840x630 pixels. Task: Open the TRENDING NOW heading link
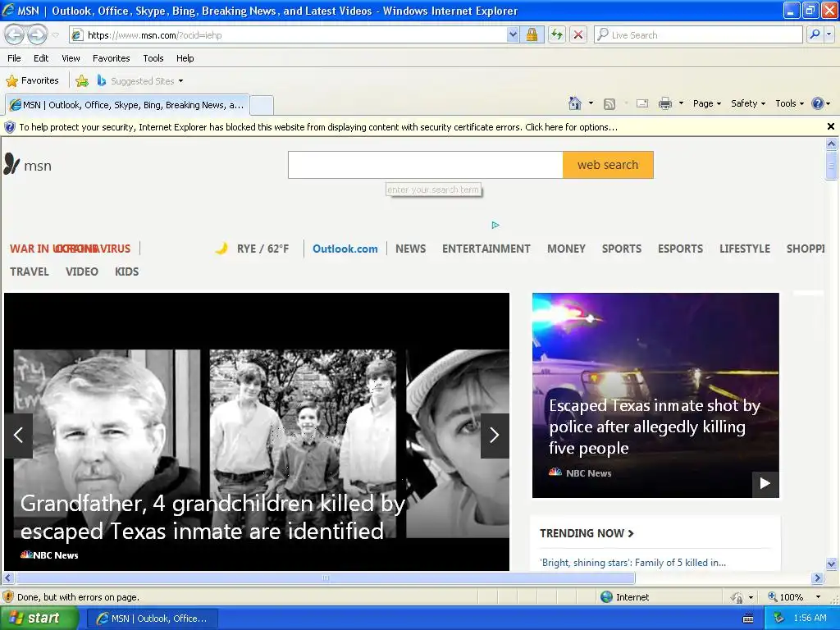click(587, 533)
